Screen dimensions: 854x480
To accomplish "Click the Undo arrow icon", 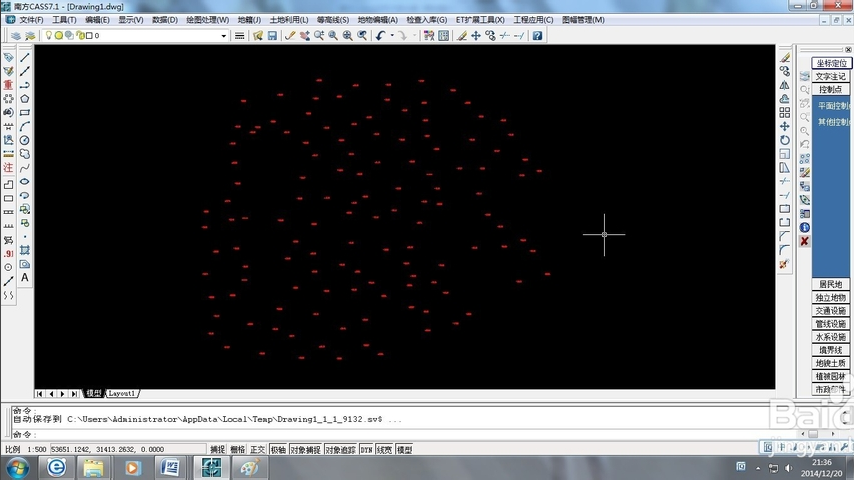I will coord(381,35).
